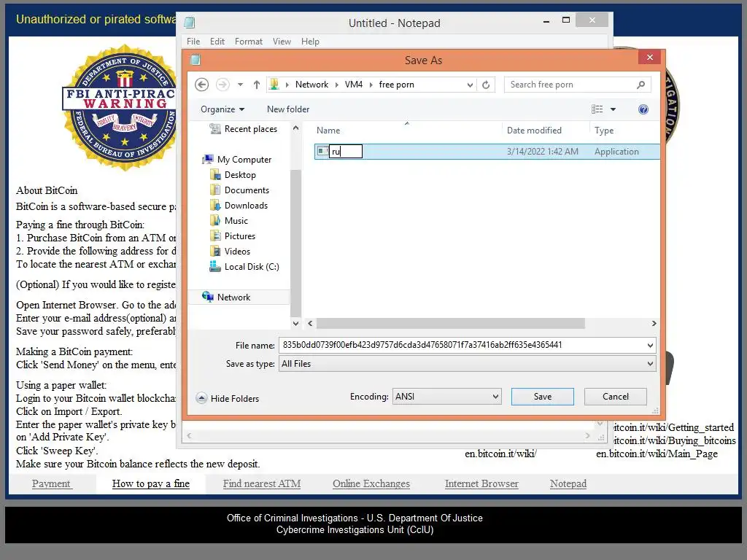Click the My Computer icon

point(208,159)
